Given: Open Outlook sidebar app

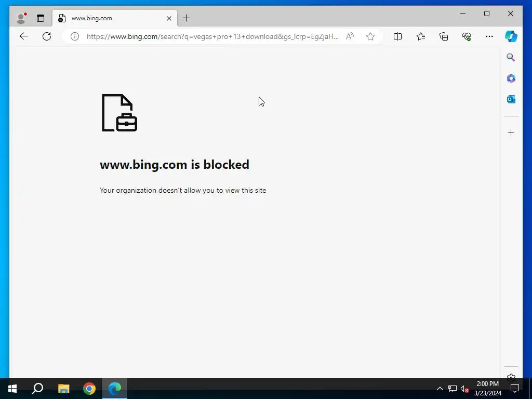Looking at the screenshot, I should pos(511,99).
